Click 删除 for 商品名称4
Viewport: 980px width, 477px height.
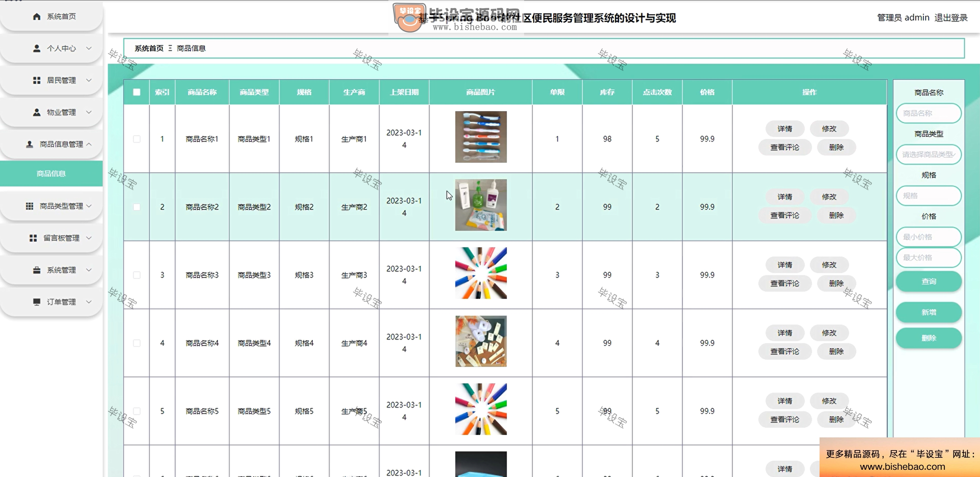(x=836, y=352)
